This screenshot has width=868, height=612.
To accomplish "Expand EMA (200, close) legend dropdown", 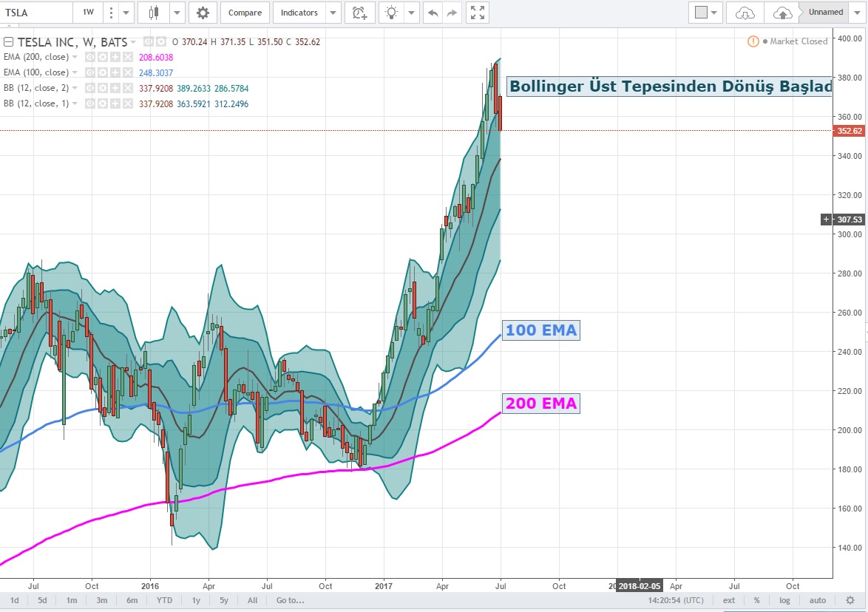I will 75,57.
